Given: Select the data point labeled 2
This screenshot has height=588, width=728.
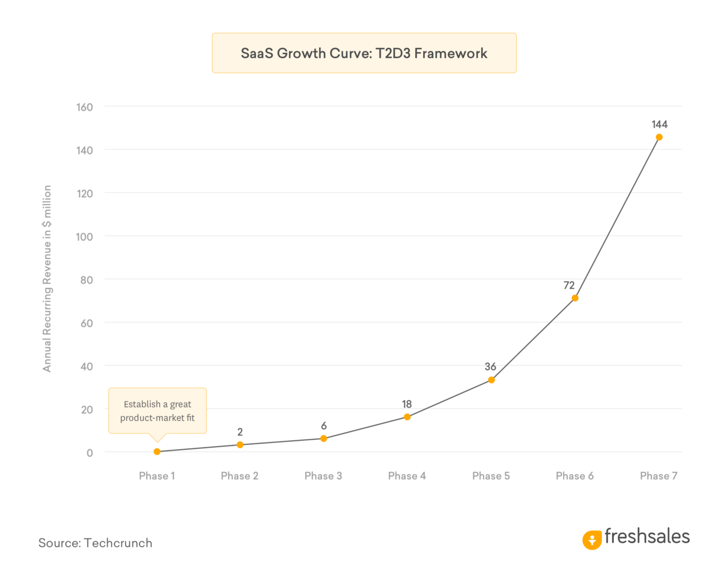Looking at the screenshot, I should 240,445.
